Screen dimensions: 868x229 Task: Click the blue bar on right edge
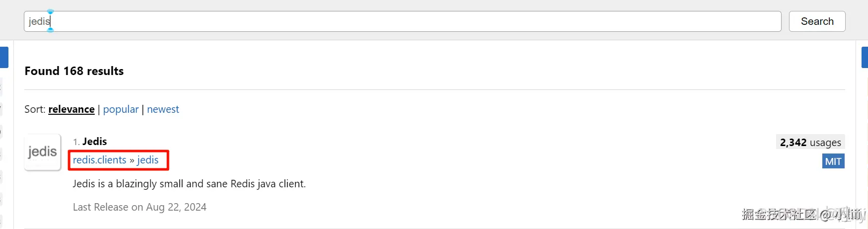click(x=865, y=57)
